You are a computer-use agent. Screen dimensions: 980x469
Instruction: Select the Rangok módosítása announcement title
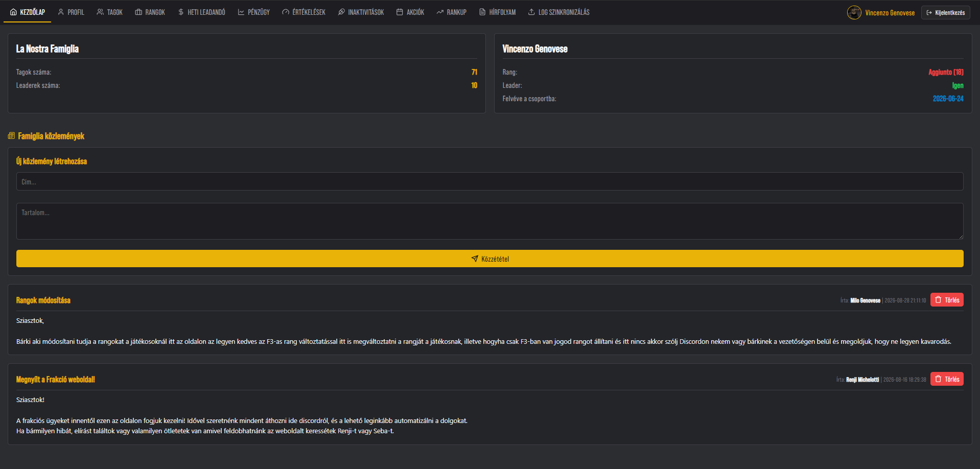(43, 300)
